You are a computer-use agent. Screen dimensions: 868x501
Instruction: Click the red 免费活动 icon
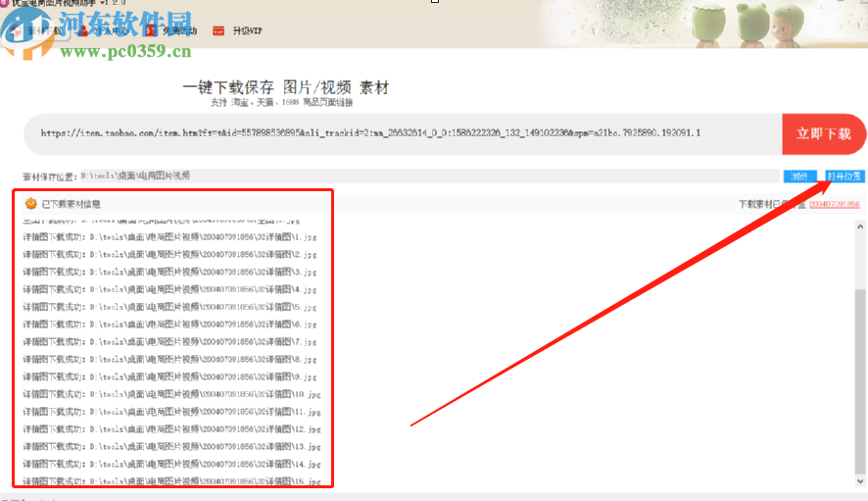click(x=151, y=30)
